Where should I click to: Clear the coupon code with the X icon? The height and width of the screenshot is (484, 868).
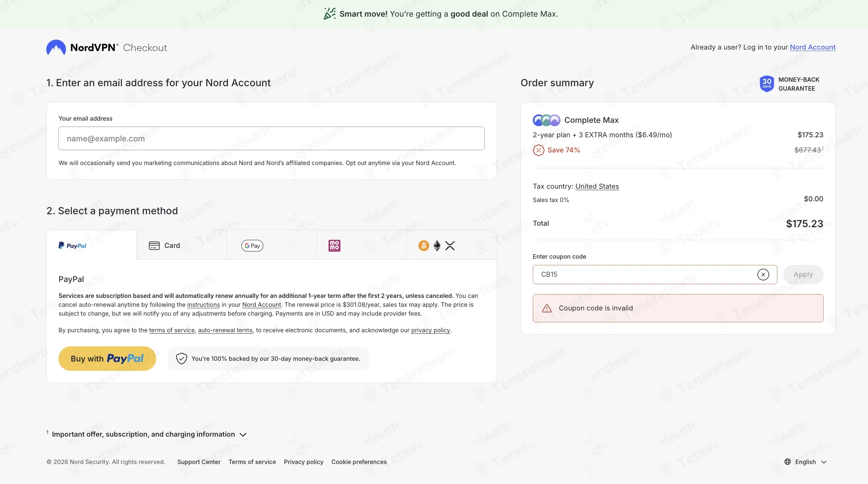click(x=763, y=275)
